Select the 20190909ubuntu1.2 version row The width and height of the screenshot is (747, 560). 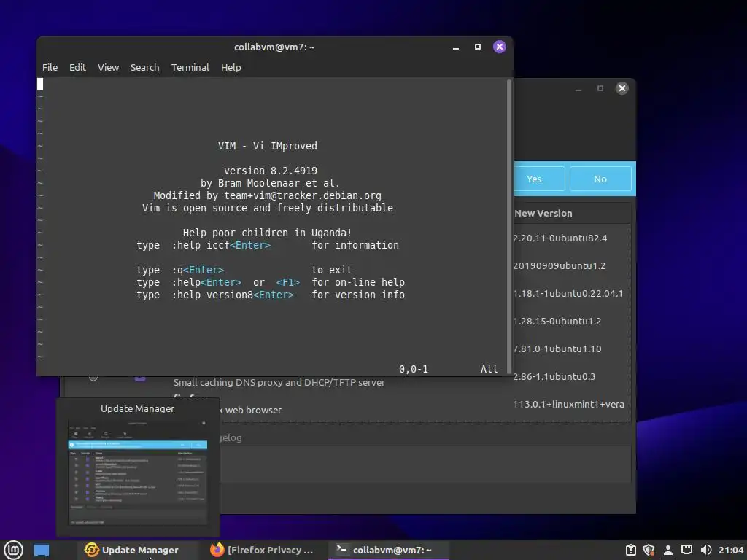point(560,265)
